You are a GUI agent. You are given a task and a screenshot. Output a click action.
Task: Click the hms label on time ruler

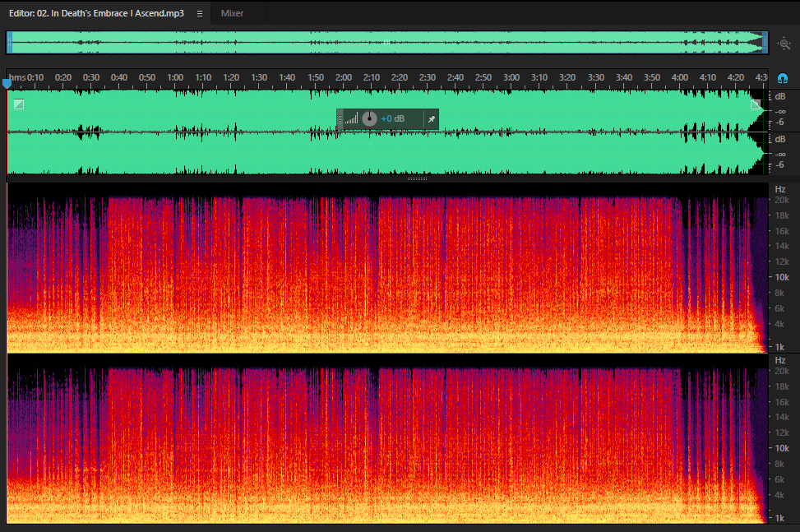tap(16, 77)
